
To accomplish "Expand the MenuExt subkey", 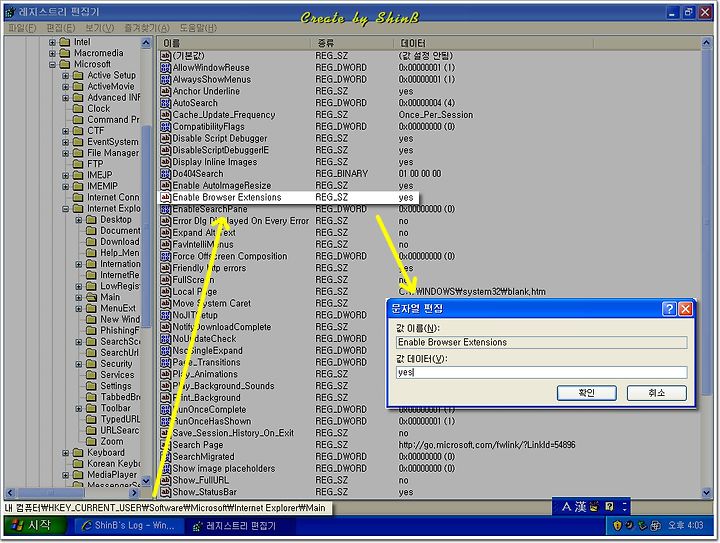I will click(79, 308).
